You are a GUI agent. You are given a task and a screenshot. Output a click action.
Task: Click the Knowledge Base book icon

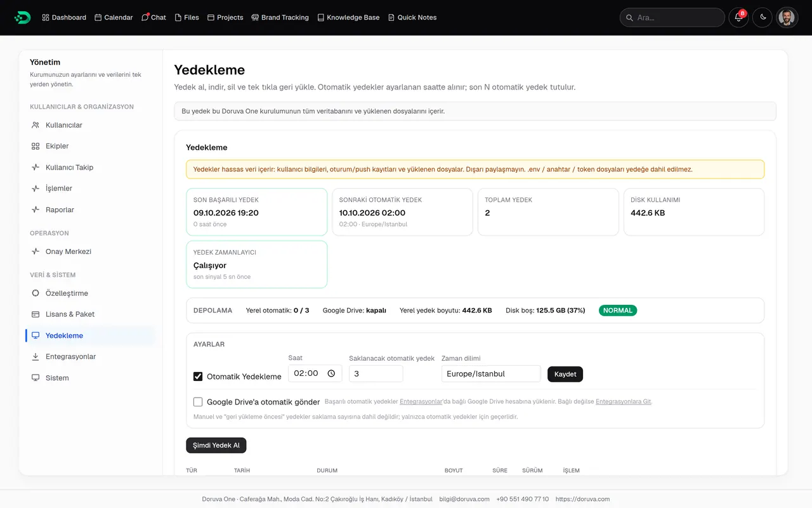pyautogui.click(x=321, y=18)
